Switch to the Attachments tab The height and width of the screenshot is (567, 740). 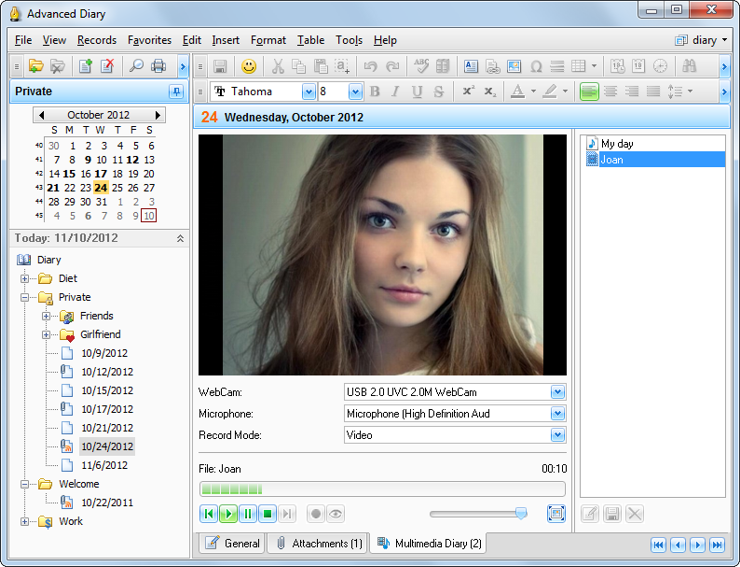pos(318,543)
